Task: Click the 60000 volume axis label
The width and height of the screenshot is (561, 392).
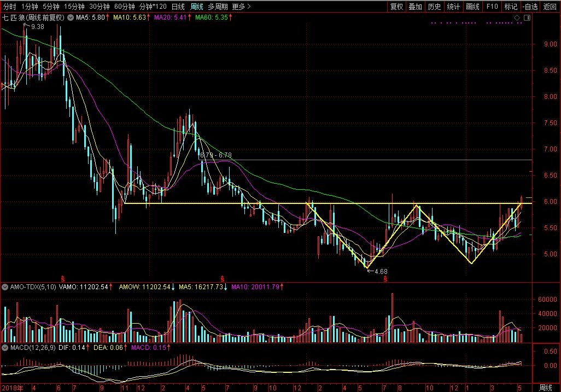Action: pyautogui.click(x=547, y=300)
